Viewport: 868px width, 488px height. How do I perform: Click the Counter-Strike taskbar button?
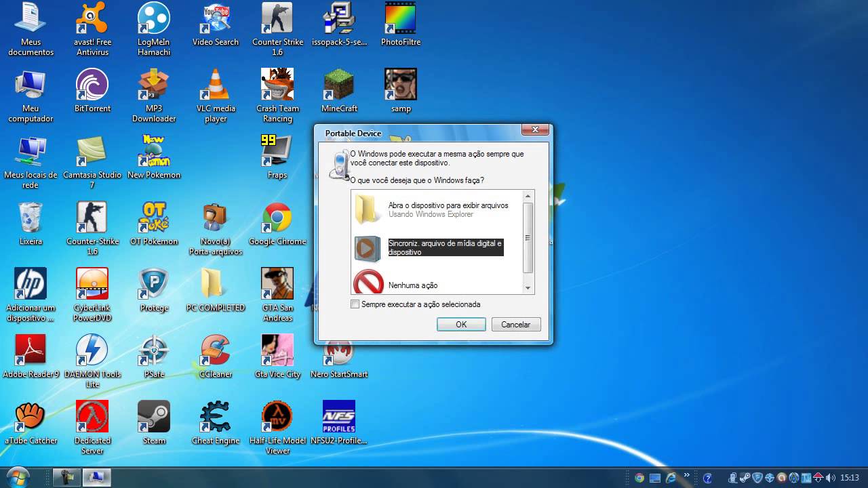point(67,477)
